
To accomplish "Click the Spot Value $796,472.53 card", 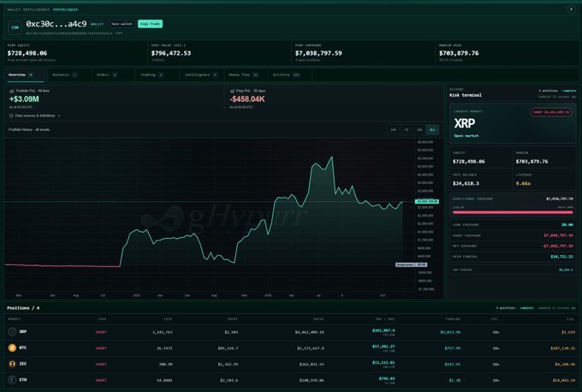I will click(x=219, y=53).
